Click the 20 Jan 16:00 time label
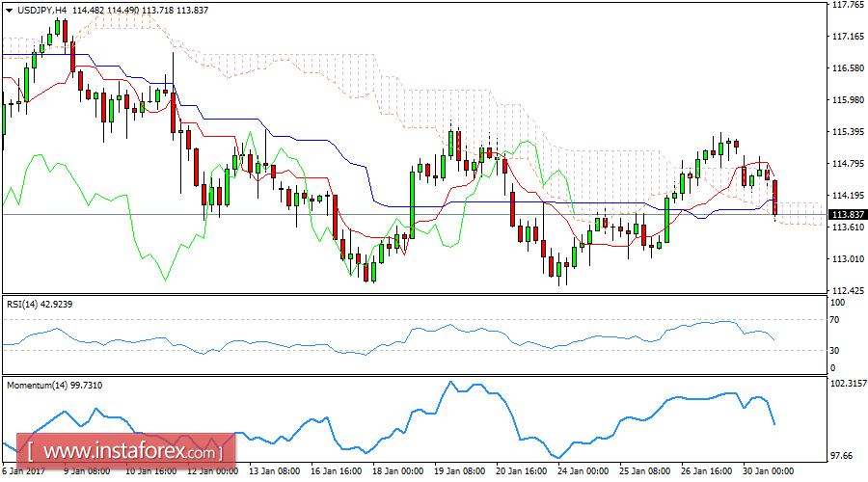Screen dimensions: 868x482 click(x=522, y=471)
